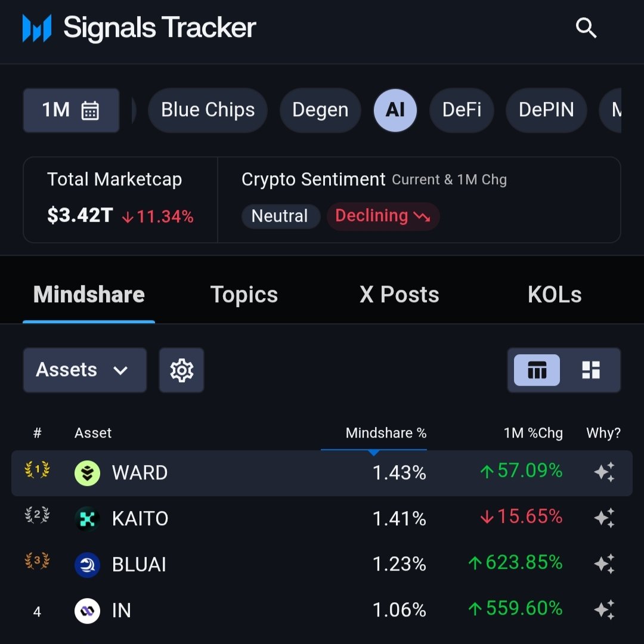This screenshot has height=644, width=644.
Task: Click the Neutral sentiment badge
Action: pyautogui.click(x=280, y=216)
